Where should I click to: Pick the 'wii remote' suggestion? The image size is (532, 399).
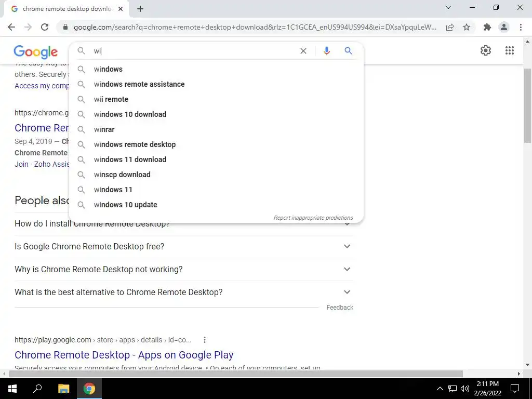[x=216, y=99]
